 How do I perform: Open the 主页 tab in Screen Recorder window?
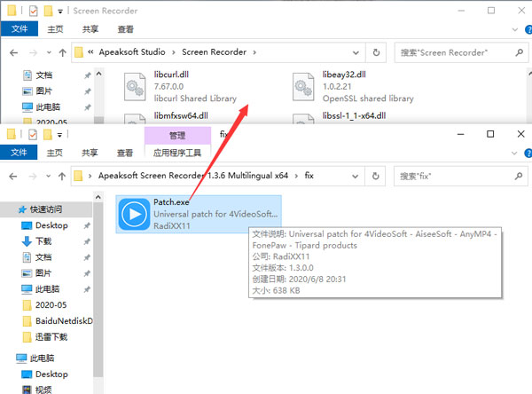(55, 28)
